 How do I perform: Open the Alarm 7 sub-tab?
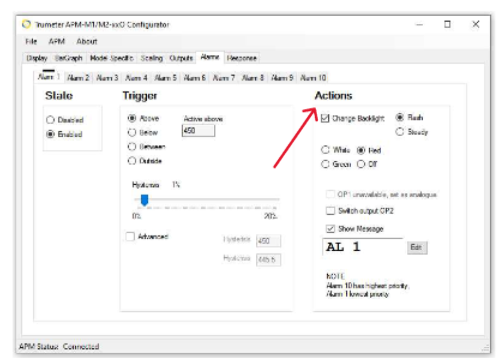coord(224,78)
